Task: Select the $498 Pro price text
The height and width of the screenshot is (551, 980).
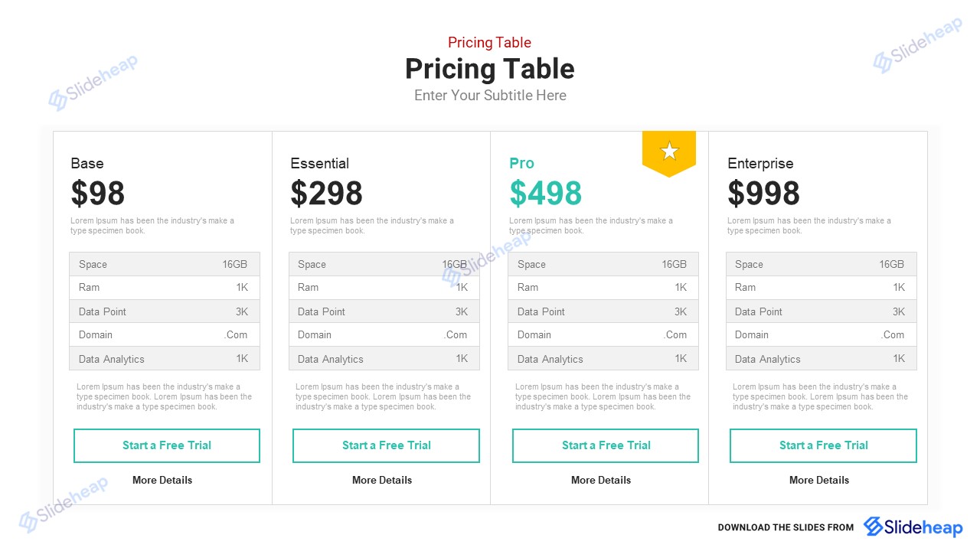Action: tap(546, 194)
